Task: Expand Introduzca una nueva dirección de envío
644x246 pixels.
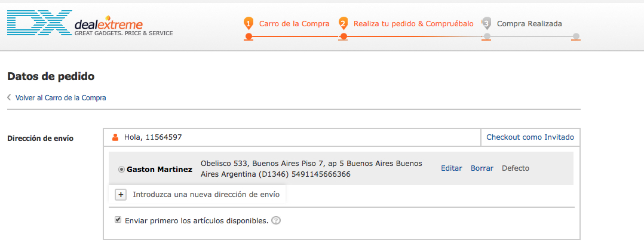Action: coord(206,194)
